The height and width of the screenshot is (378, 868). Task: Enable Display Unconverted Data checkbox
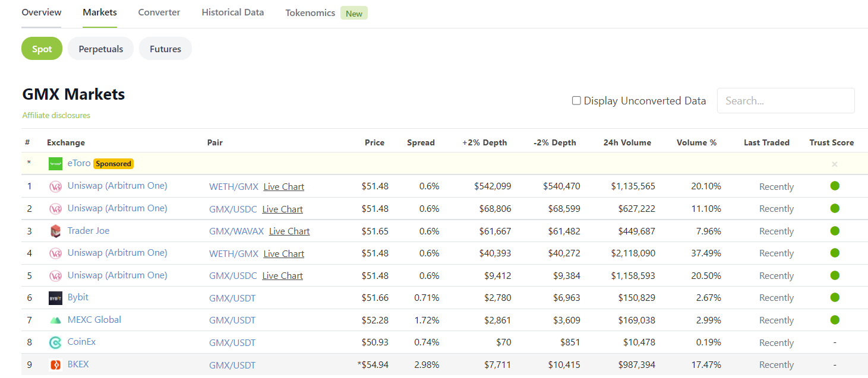576,101
